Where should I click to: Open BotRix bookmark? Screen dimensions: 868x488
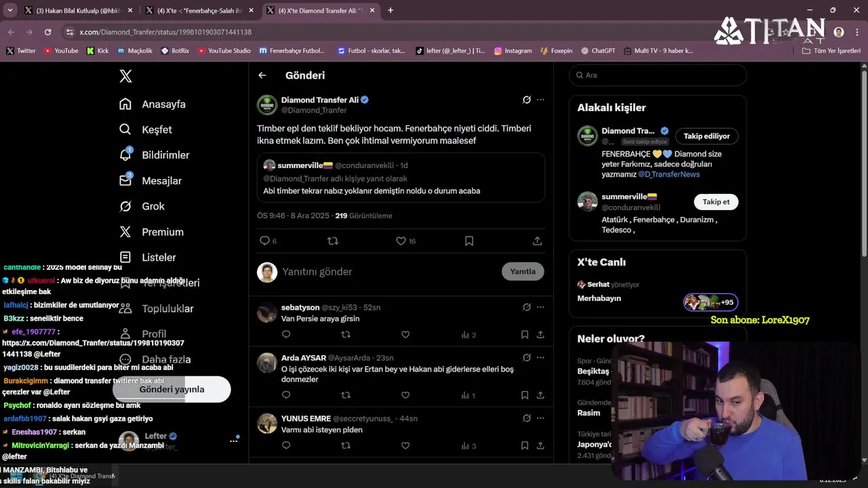(x=175, y=51)
